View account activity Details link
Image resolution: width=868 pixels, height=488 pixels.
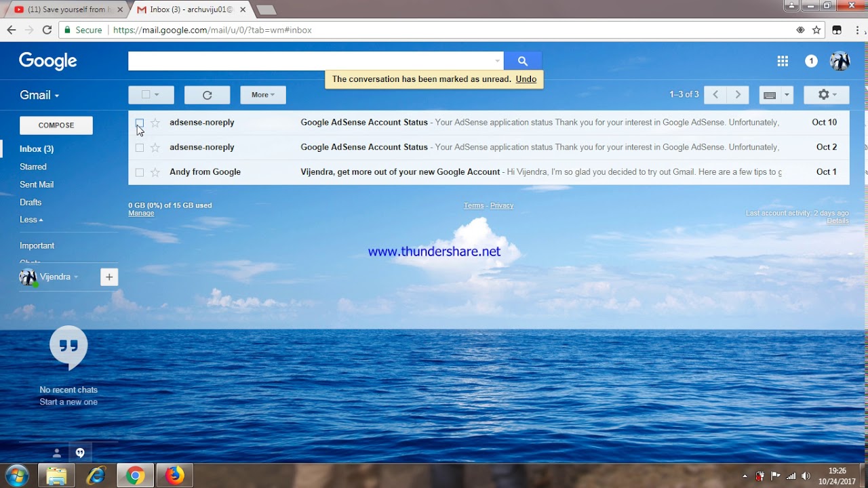tap(838, 221)
